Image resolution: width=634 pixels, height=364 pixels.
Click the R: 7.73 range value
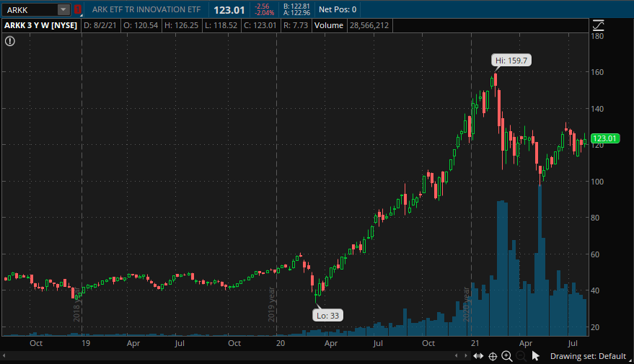296,25
